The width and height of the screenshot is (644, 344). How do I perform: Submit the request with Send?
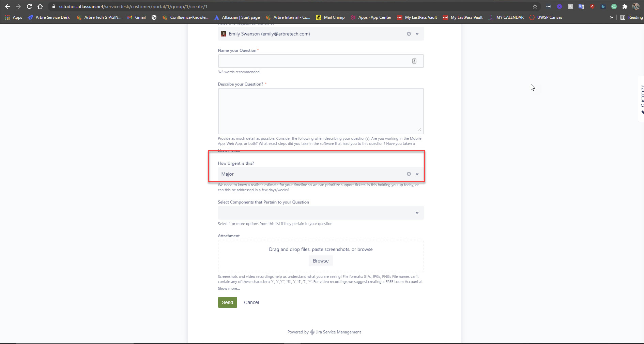228,302
